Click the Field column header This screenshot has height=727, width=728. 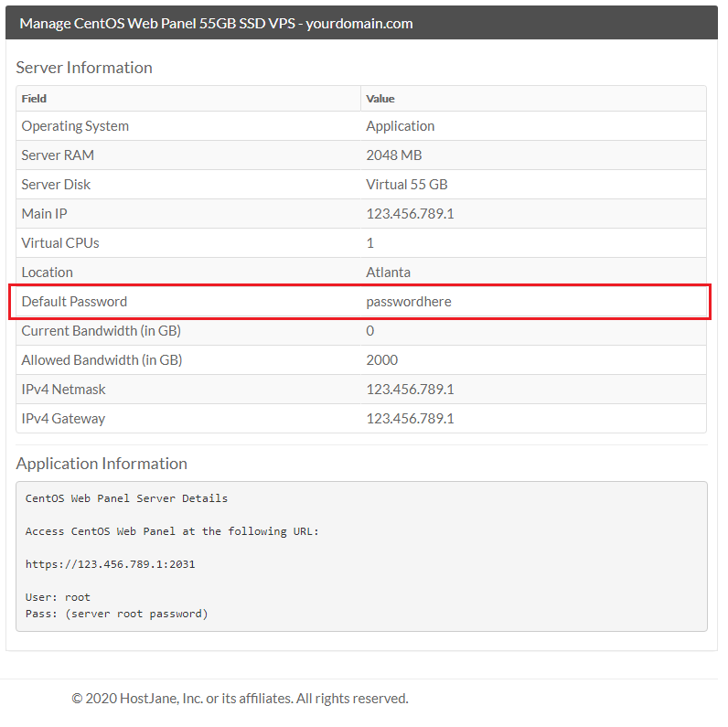[34, 99]
